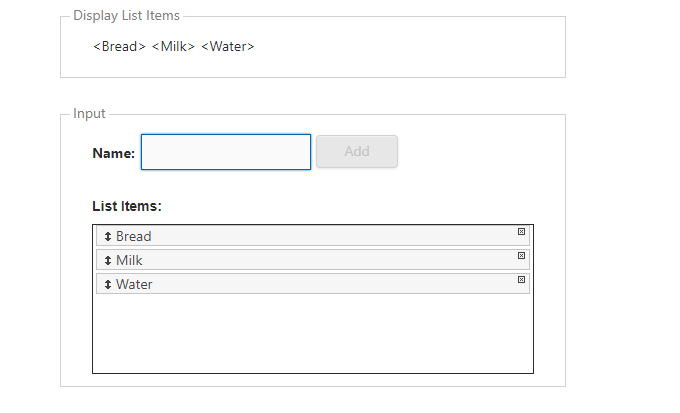Click the <Water> text in display area
The width and height of the screenshot is (680, 413).
tap(228, 46)
